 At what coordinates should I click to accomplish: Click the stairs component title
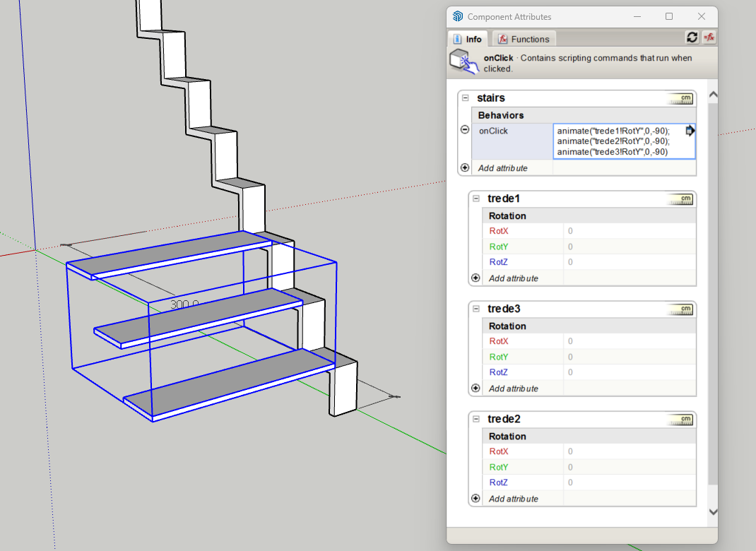pyautogui.click(x=491, y=98)
